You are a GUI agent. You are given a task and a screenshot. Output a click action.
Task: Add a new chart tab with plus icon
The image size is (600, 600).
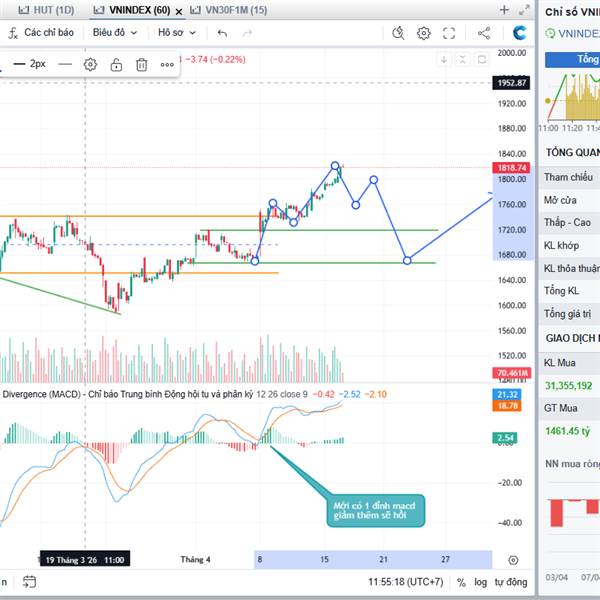coord(504,10)
